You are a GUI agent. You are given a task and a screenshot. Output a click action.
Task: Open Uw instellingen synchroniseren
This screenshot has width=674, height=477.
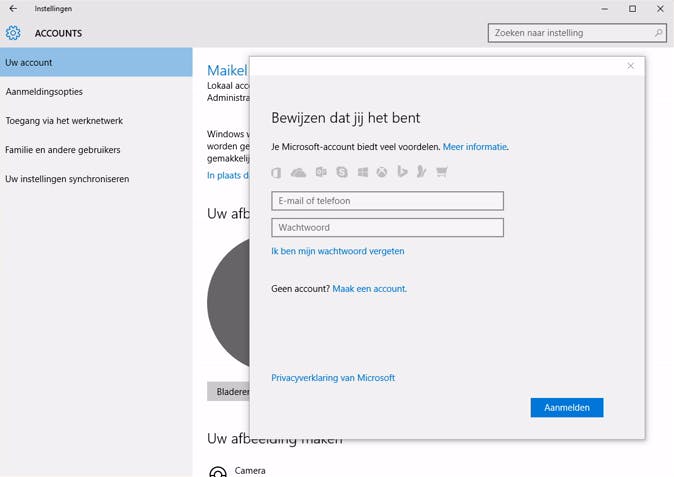(x=96, y=179)
